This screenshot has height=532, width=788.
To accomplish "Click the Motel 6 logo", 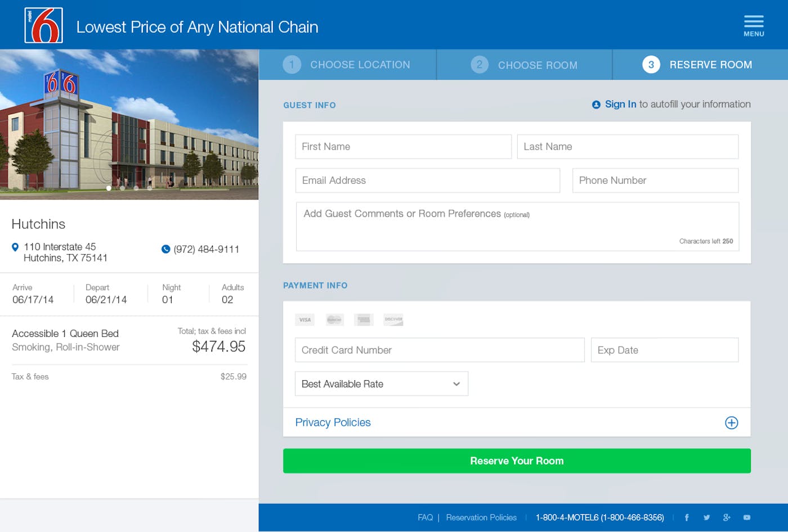I will [43, 25].
